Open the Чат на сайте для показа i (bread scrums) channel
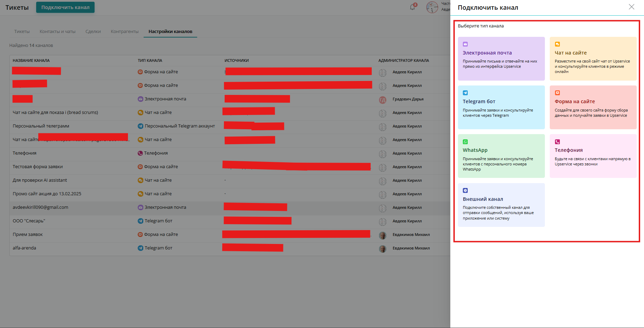 point(55,113)
